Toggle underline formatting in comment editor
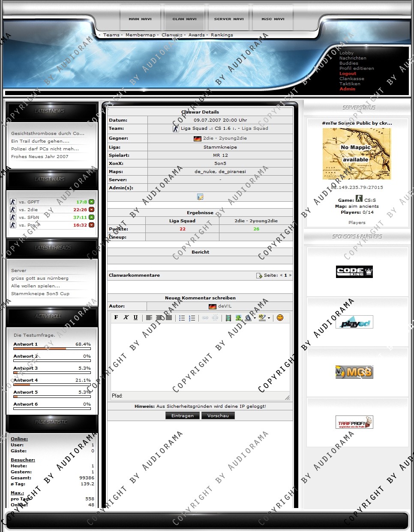This screenshot has height=532, width=414. (136, 317)
